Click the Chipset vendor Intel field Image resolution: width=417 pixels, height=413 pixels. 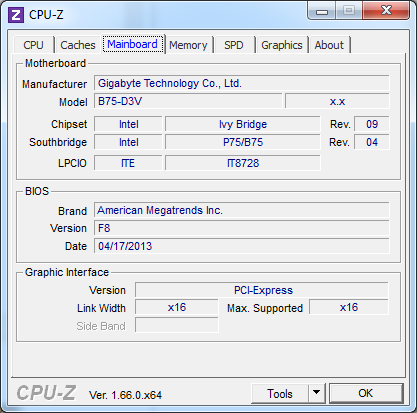click(x=128, y=124)
